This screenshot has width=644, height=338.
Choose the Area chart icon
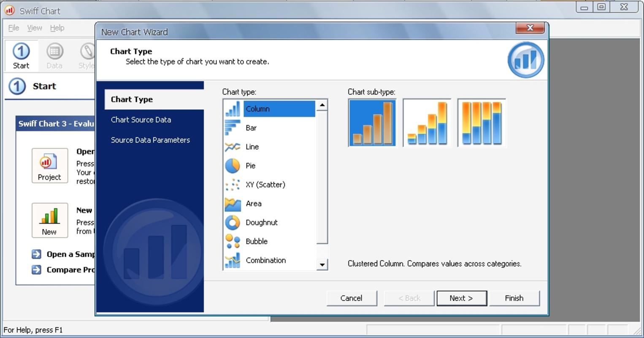click(x=233, y=204)
